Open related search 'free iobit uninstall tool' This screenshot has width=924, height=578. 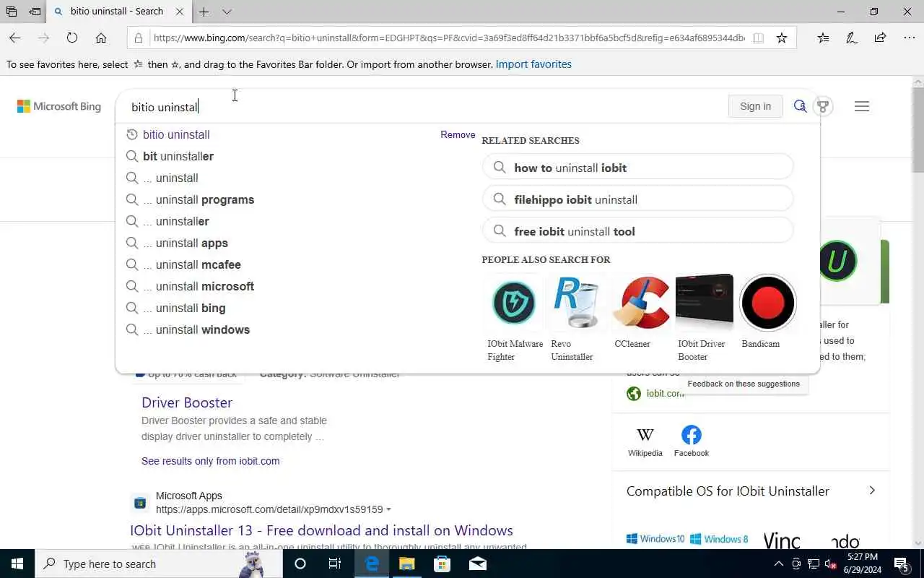pos(638,231)
